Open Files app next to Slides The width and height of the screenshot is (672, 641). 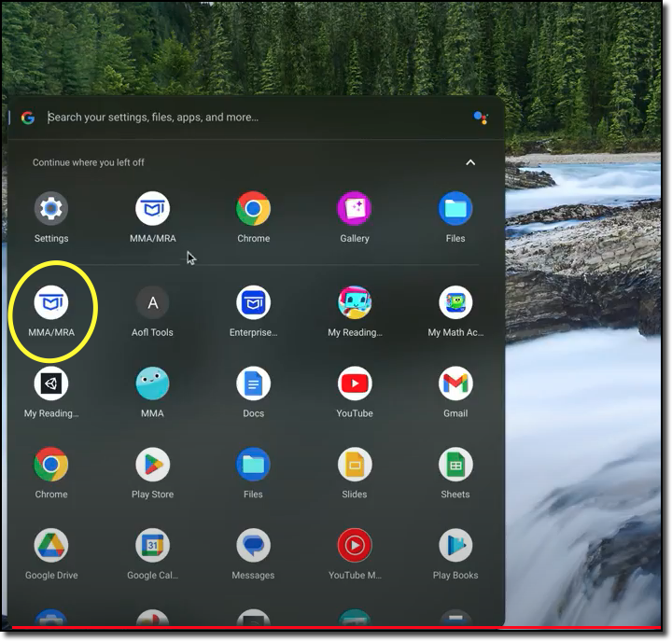point(253,465)
